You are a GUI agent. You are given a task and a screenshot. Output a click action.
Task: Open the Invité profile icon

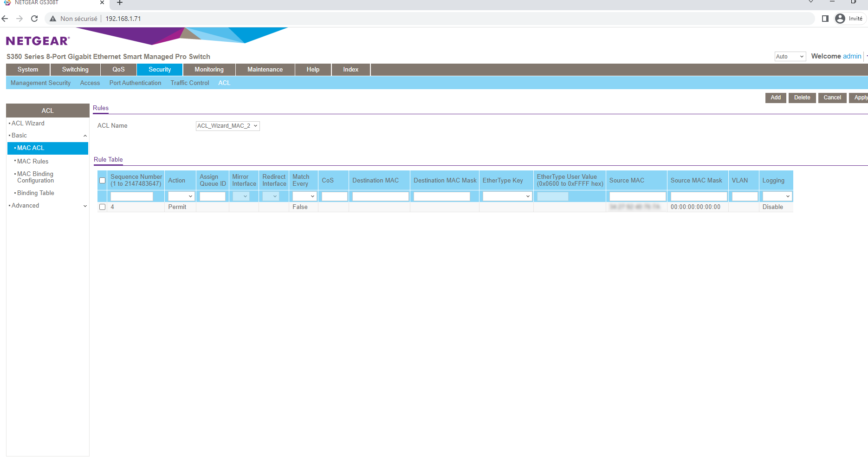[840, 19]
